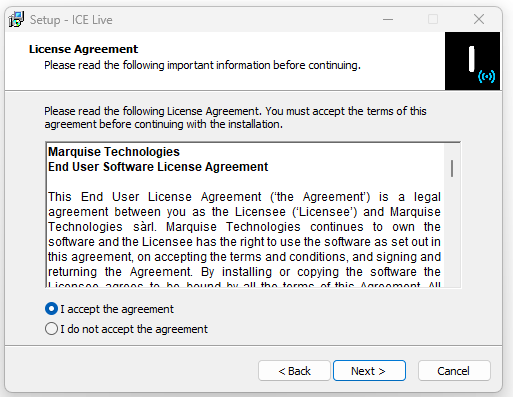Screen dimensions: 513x397
Task: Choose the 'I do not accept the agreement' radio button
Action: click(51, 329)
